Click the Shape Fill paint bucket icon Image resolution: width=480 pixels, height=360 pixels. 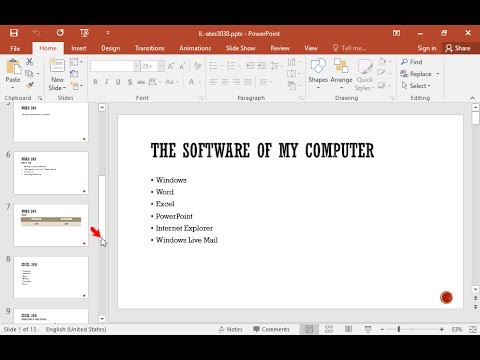point(382,61)
